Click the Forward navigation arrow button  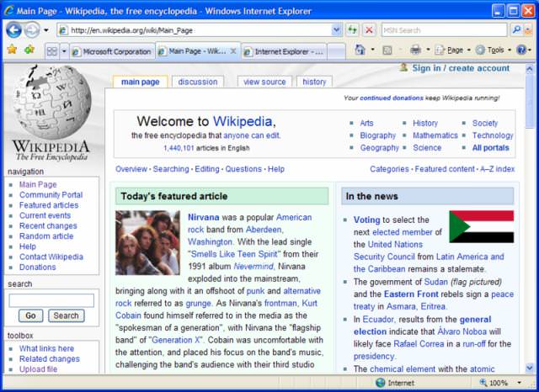tap(32, 30)
